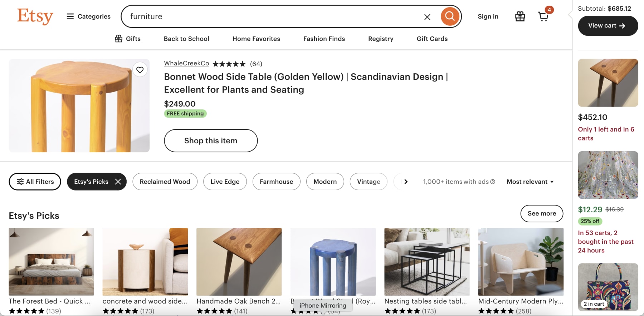This screenshot has height=316, width=644.
Task: Open the Most relevant sort dropdown
Action: [530, 182]
